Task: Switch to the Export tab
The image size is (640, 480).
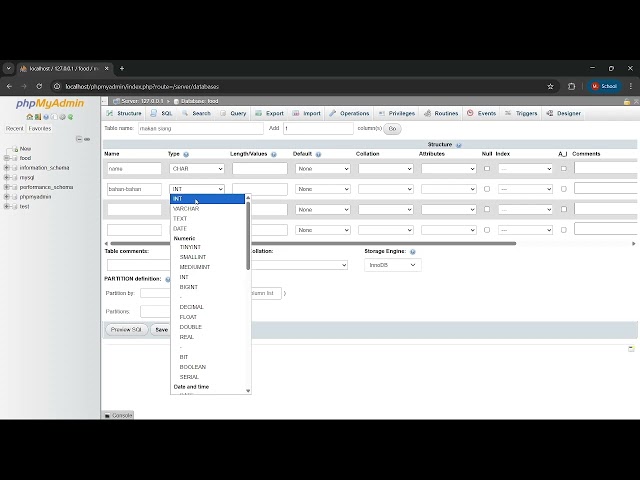Action: pos(269,113)
